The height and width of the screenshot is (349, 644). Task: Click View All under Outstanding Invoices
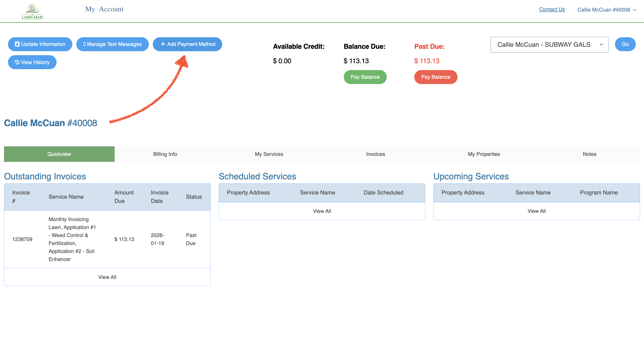pos(107,277)
